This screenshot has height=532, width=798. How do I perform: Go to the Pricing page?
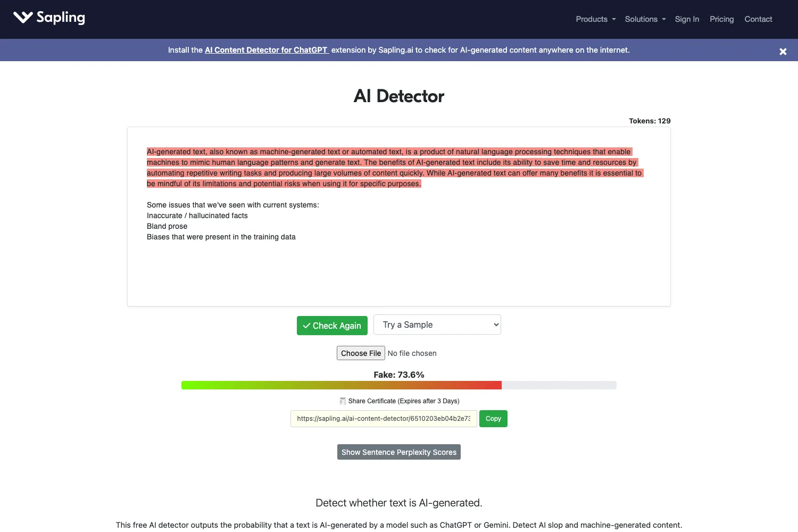tap(721, 19)
